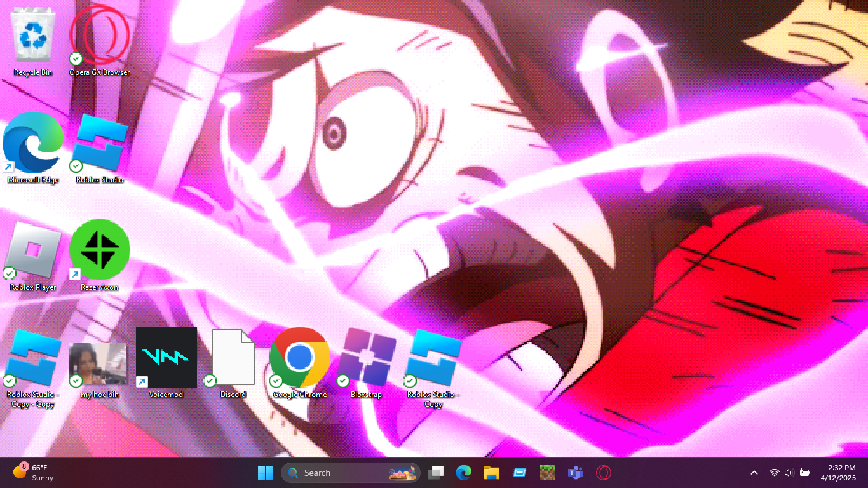Select the Bloxstrap desktop icon

[367, 363]
